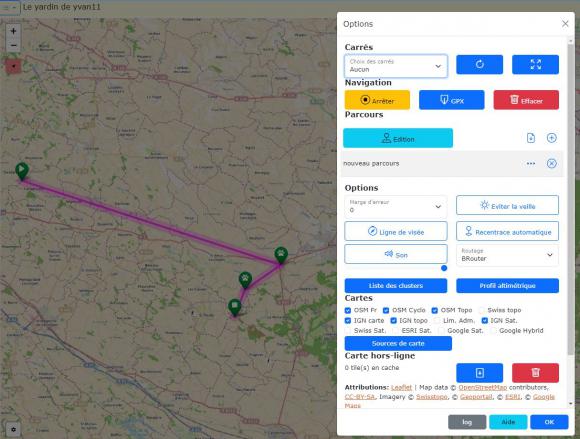Click the add new parcours plus icon

point(552,138)
